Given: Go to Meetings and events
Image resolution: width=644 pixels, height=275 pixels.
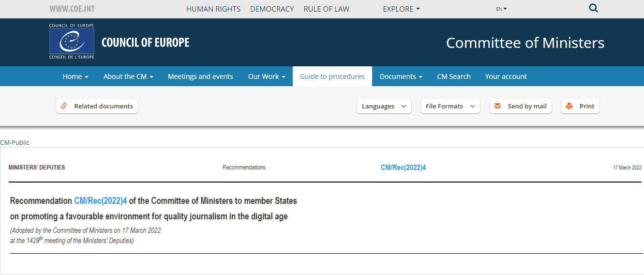Looking at the screenshot, I should [200, 76].
